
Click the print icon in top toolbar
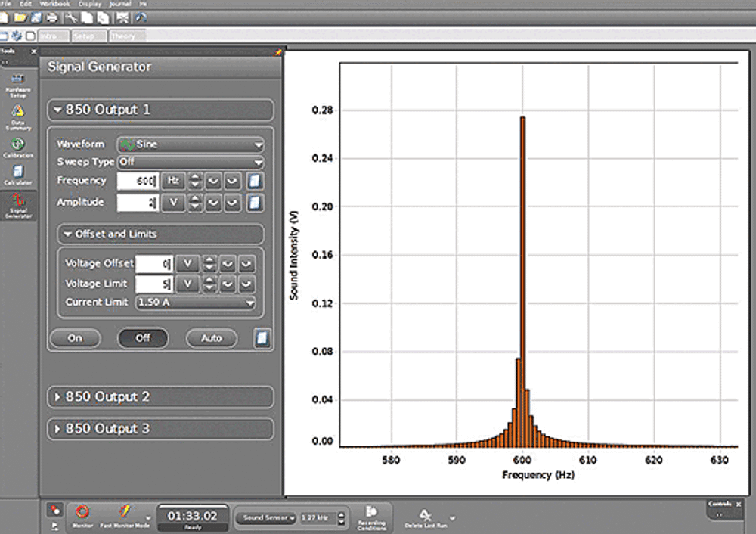click(x=51, y=17)
